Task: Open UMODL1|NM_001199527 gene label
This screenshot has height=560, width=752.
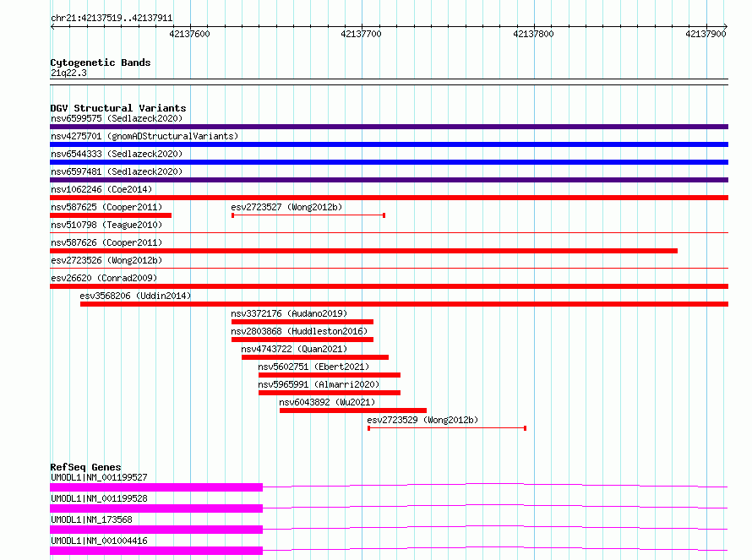Action: (x=99, y=477)
